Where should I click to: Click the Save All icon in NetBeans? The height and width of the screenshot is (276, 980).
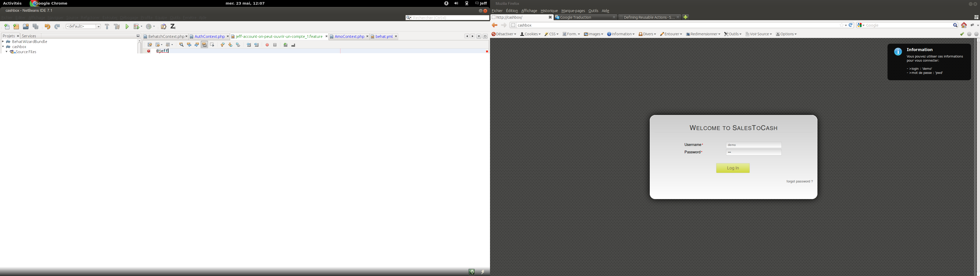pos(36,27)
